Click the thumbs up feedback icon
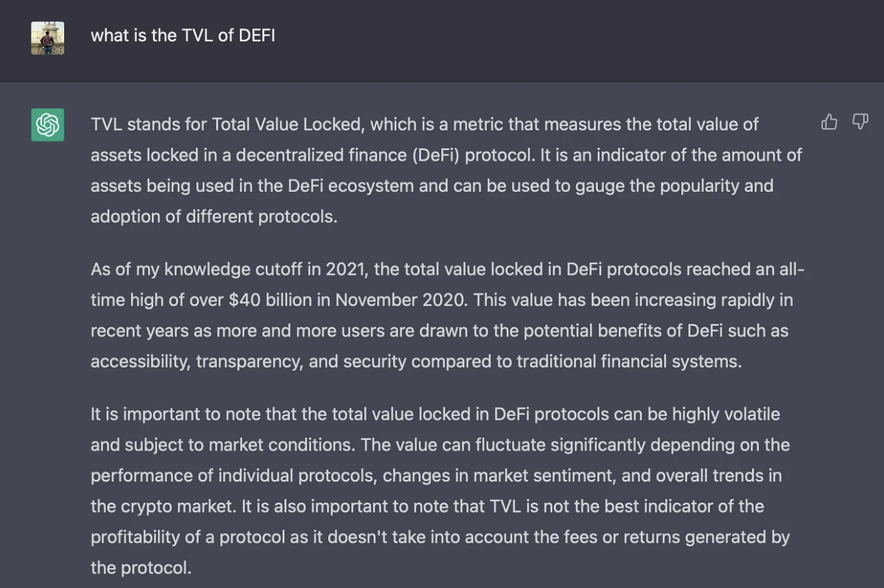The width and height of the screenshot is (884, 588). click(x=829, y=122)
